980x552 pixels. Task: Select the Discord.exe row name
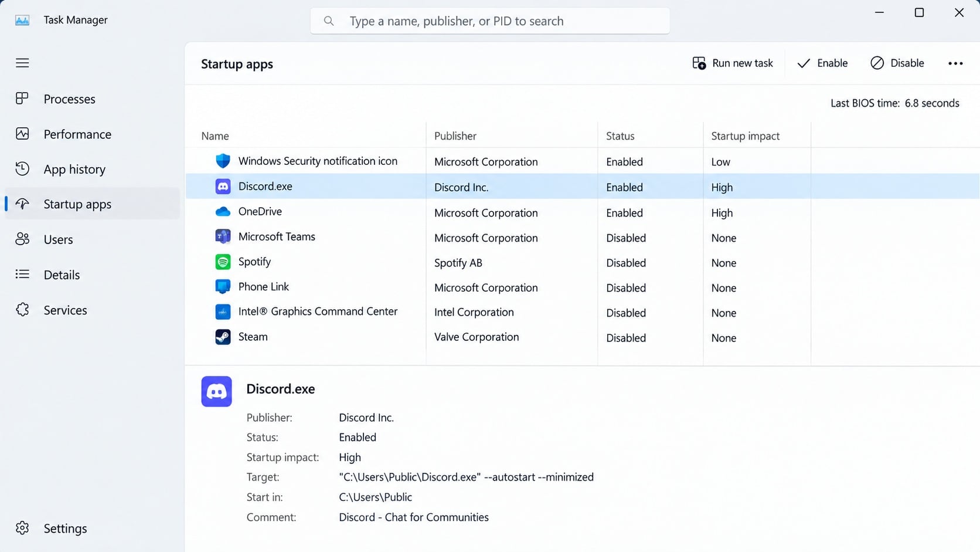(265, 186)
